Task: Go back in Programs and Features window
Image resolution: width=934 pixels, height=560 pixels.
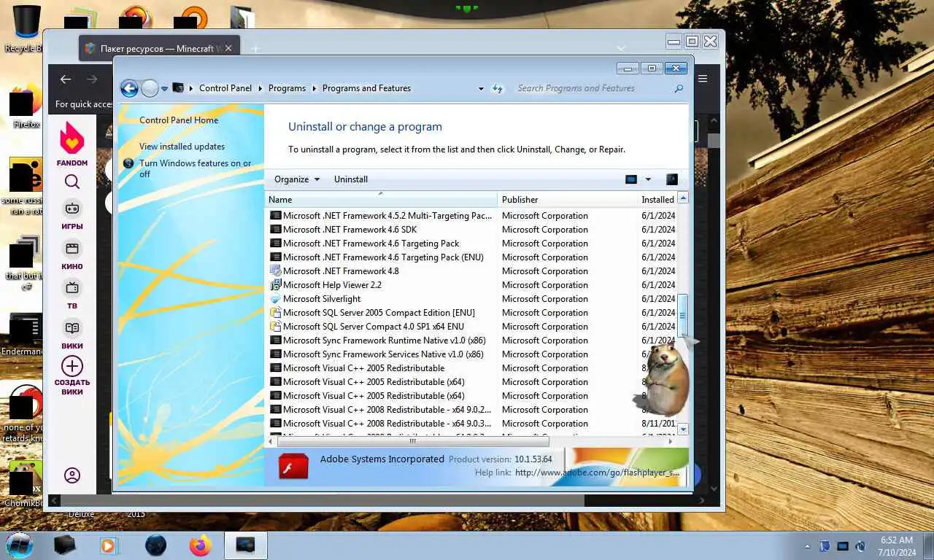Action: click(x=129, y=88)
